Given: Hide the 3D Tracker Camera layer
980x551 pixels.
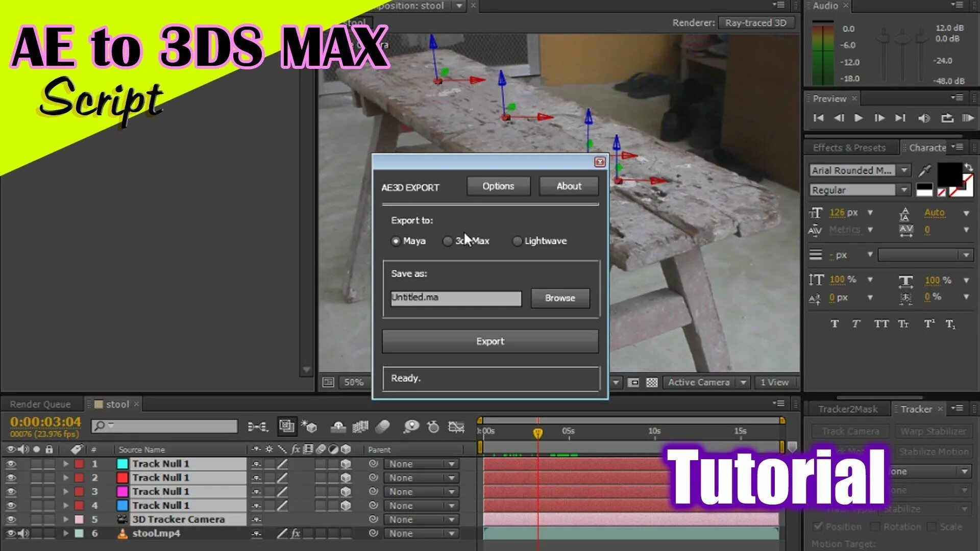Looking at the screenshot, I should click(11, 519).
